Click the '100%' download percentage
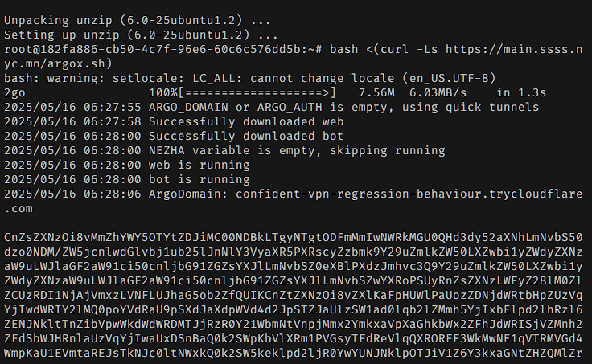Image resolution: width=592 pixels, height=364 pixels. [x=163, y=92]
